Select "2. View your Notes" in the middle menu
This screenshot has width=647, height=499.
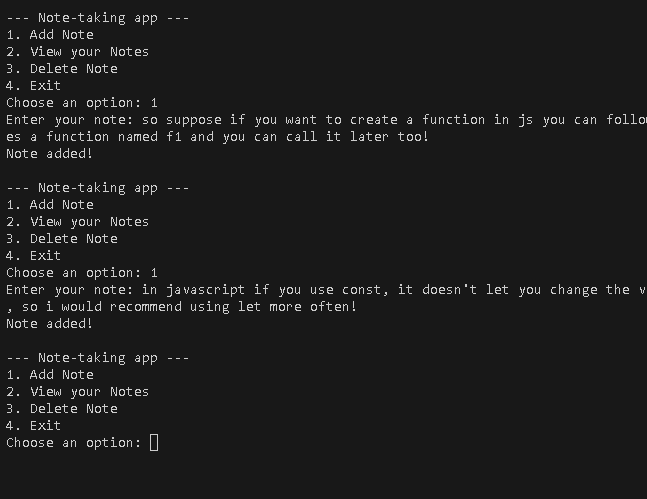77,221
